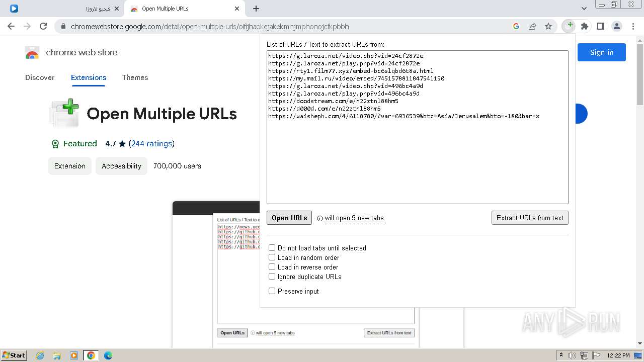Viewport: 644px width, 362px height.
Task: Reload the page with the refresh icon
Action: [x=43, y=26]
